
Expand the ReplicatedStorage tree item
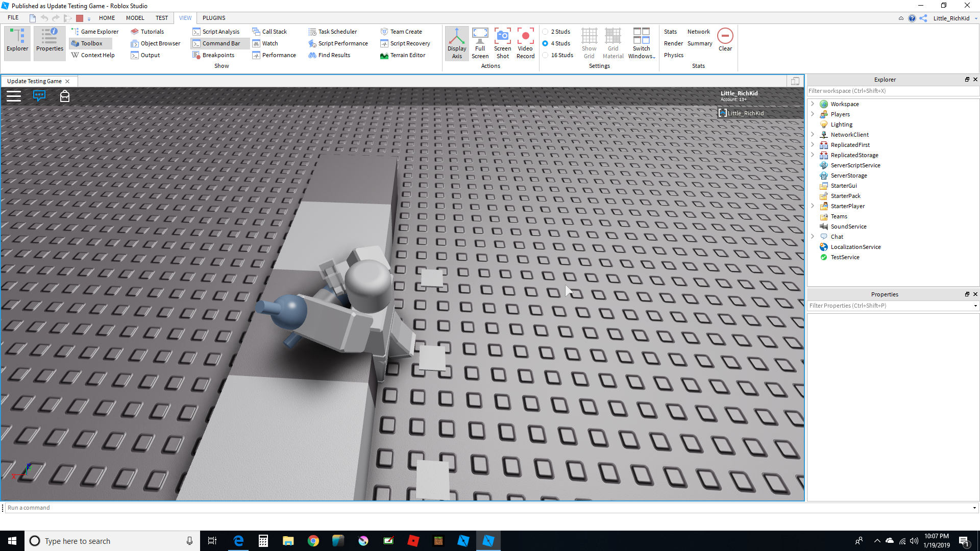pyautogui.click(x=813, y=155)
